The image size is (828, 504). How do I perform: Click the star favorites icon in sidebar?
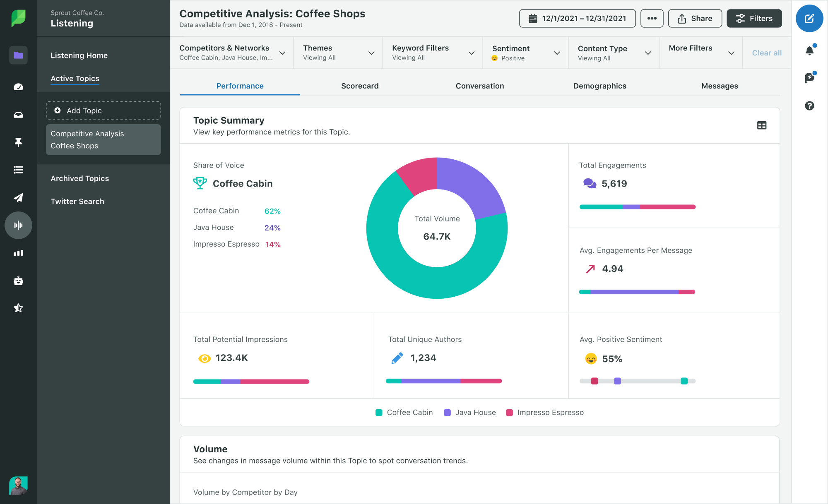point(17,308)
